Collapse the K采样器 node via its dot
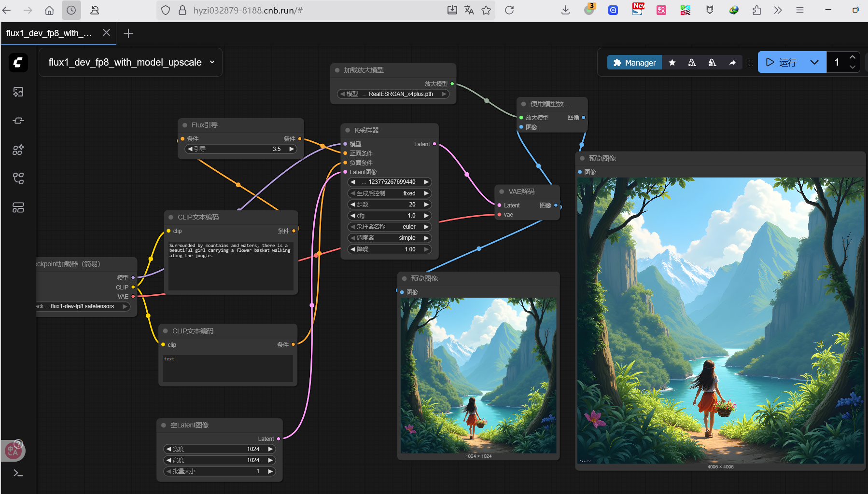 [x=348, y=130]
